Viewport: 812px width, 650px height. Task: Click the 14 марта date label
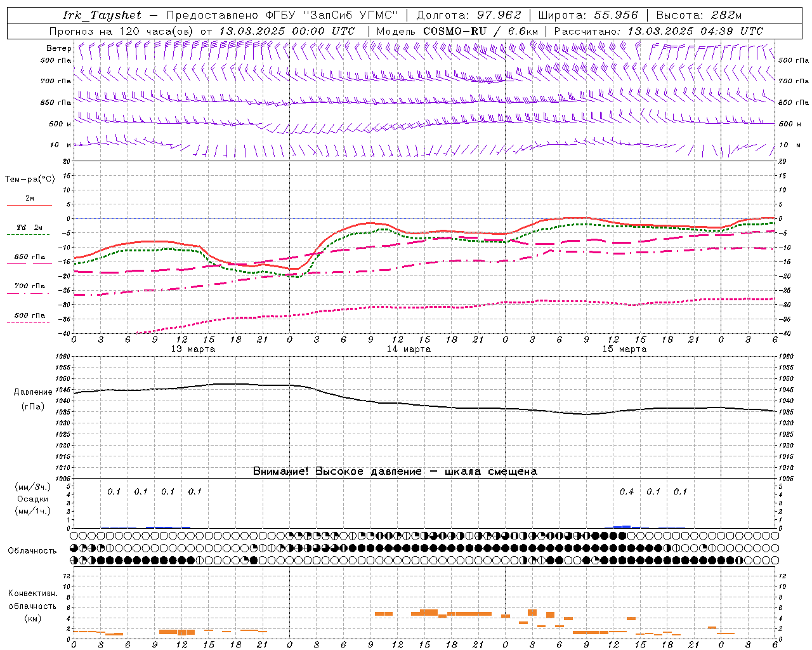pos(409,349)
